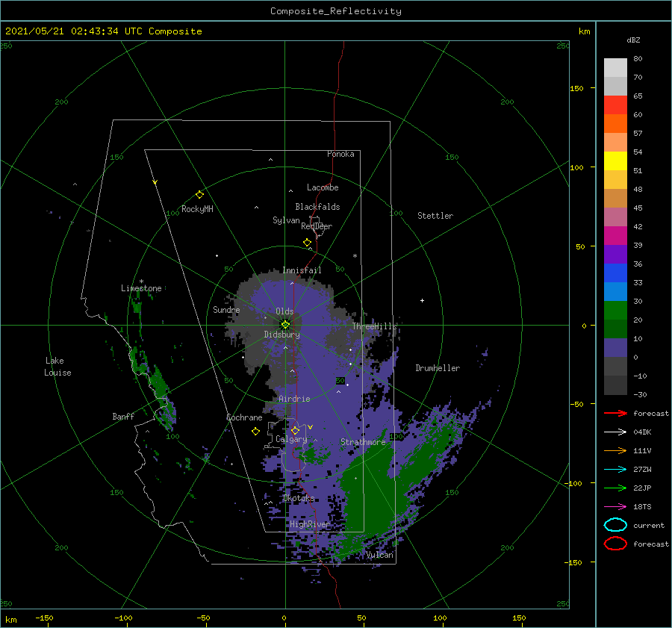
Task: Click the Calgary city label
Action: click(291, 439)
